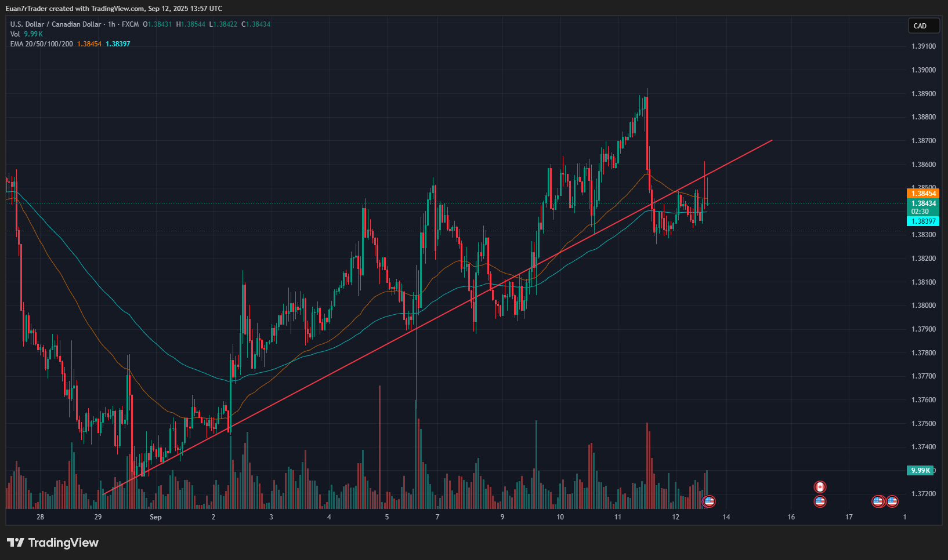The image size is (948, 560).
Task: Click the 17 date label on the time axis
Action: [x=849, y=517]
